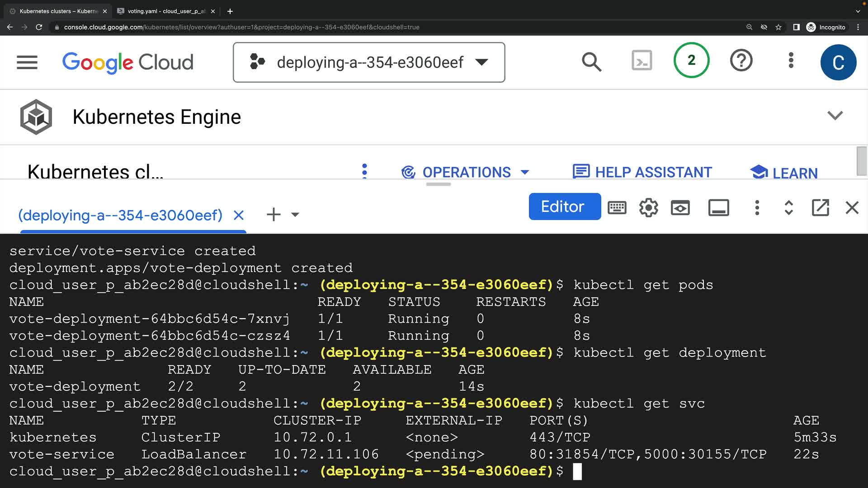This screenshot has width=868, height=488.
Task: Click the web preview icon in Cloud Shell
Action: click(x=680, y=207)
